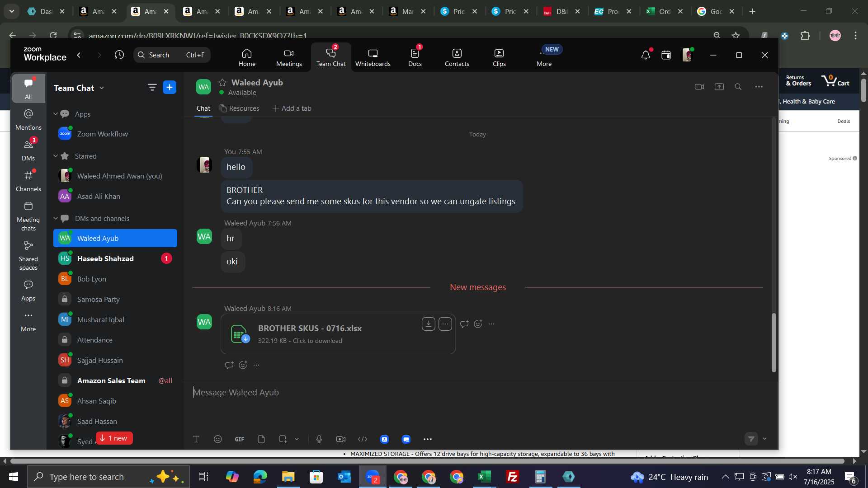Open More in the left sidebar
This screenshot has height=488, width=868.
click(x=28, y=321)
